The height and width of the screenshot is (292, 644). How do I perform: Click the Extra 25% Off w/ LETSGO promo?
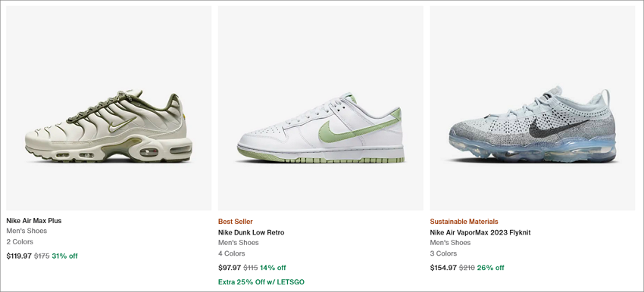261,281
